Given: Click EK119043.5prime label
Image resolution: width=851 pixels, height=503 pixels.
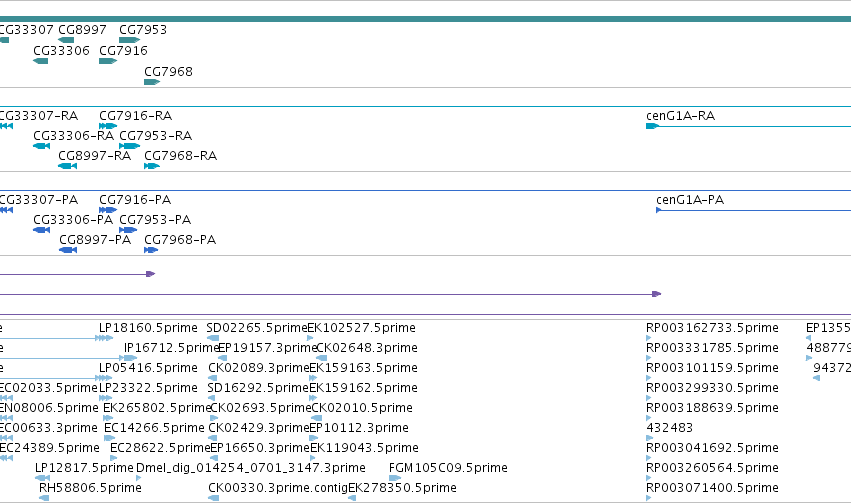Looking at the screenshot, I should pos(364,448).
